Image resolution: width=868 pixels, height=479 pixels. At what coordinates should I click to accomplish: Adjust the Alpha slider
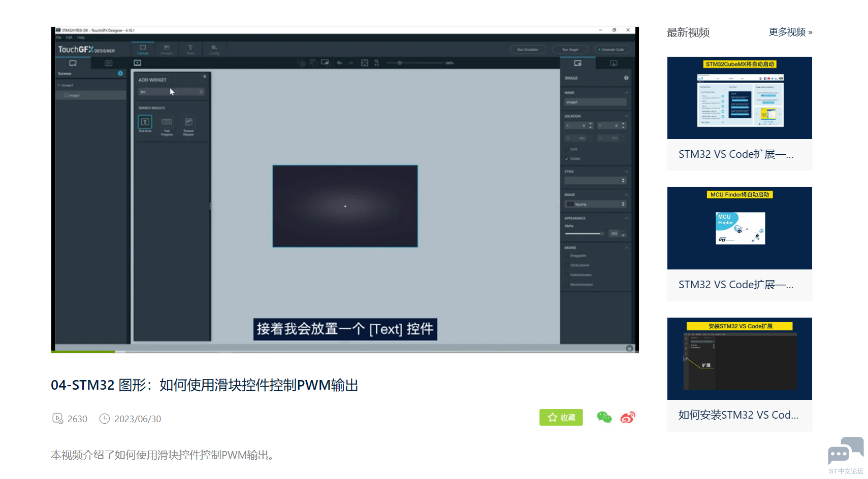click(x=585, y=233)
